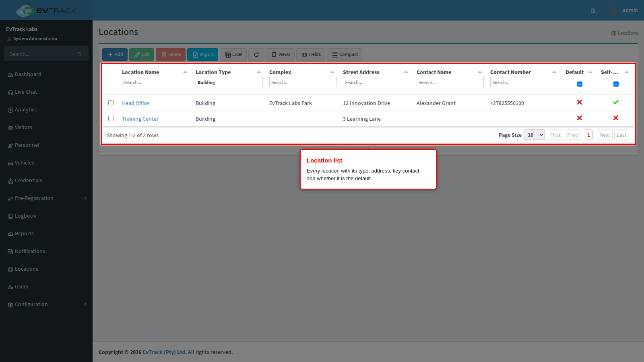Click the Street Address search field
The height and width of the screenshot is (362, 644).
376,82
